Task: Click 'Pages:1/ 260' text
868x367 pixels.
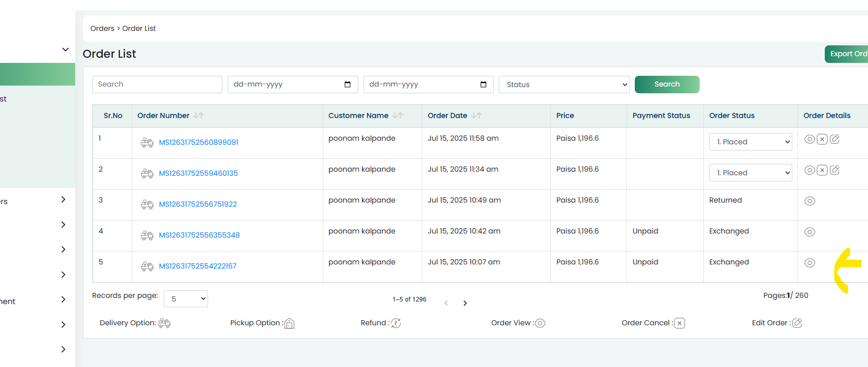Action: point(786,295)
